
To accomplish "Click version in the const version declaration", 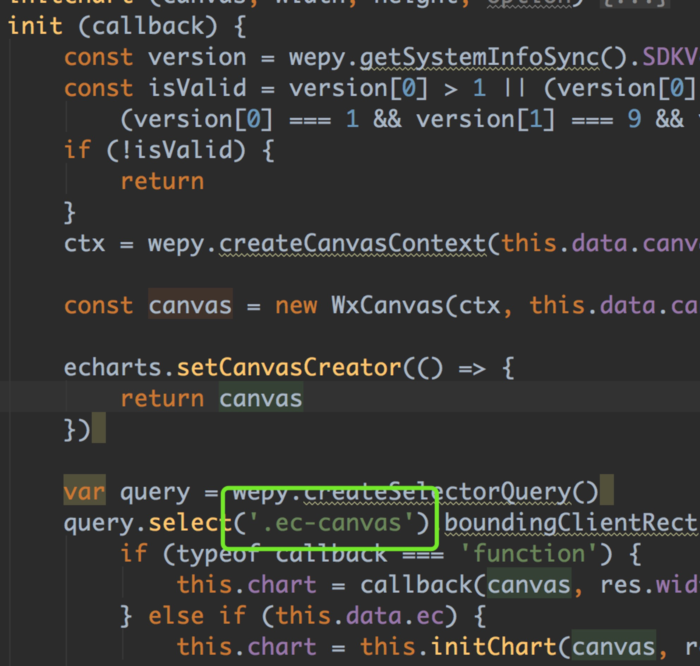I will tap(197, 57).
